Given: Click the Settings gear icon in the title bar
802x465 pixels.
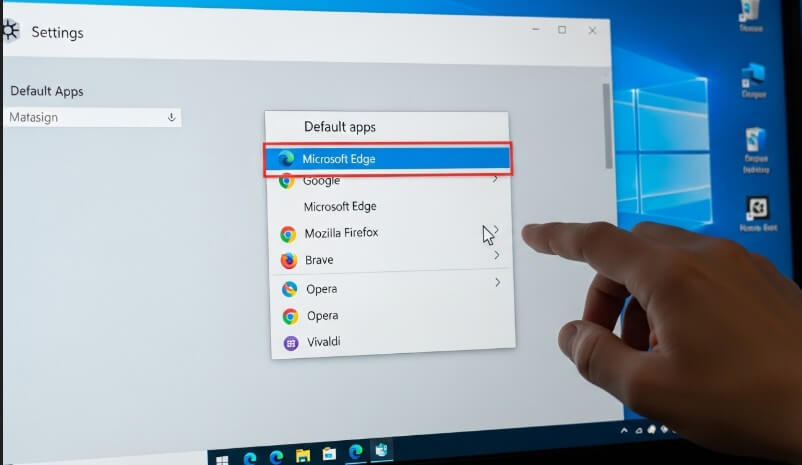Looking at the screenshot, I should point(10,31).
